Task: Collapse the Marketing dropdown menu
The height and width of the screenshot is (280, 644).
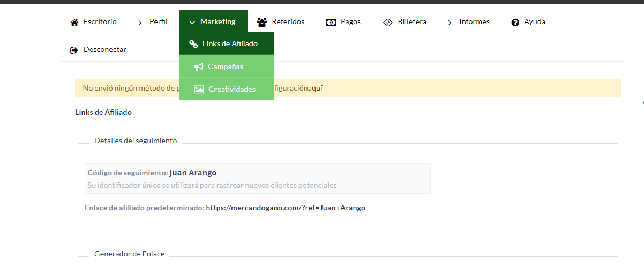Action: point(213,22)
